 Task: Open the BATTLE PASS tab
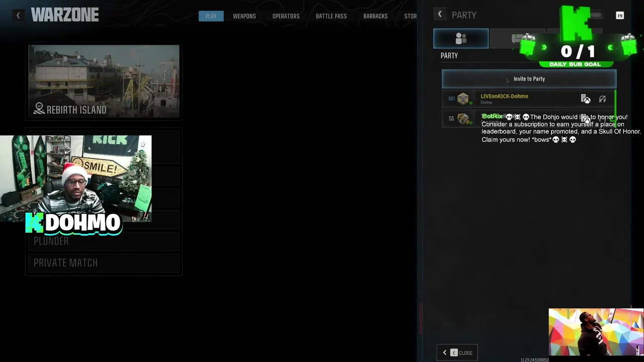(x=331, y=16)
